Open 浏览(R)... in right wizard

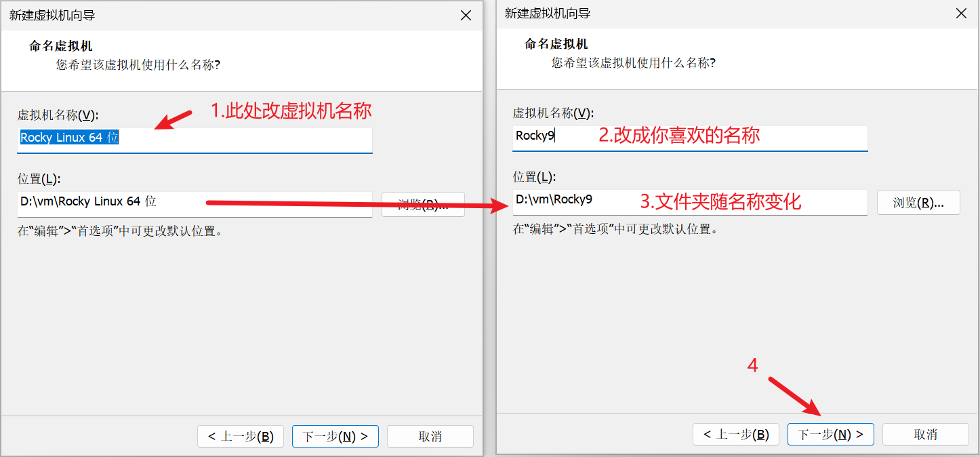[x=918, y=202]
